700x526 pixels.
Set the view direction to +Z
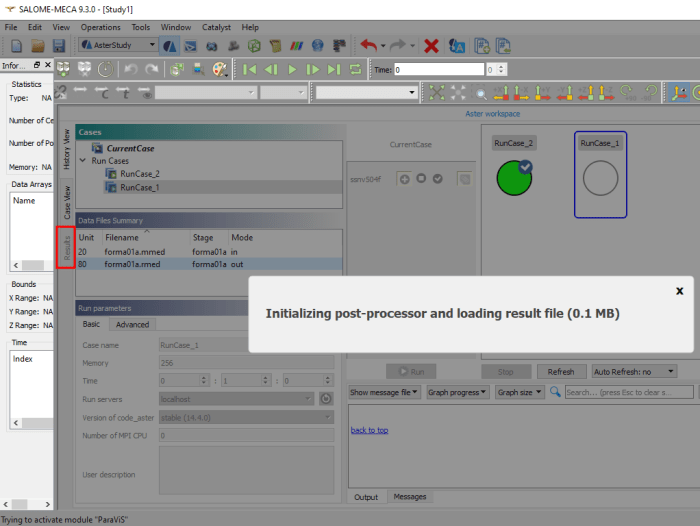586,93
